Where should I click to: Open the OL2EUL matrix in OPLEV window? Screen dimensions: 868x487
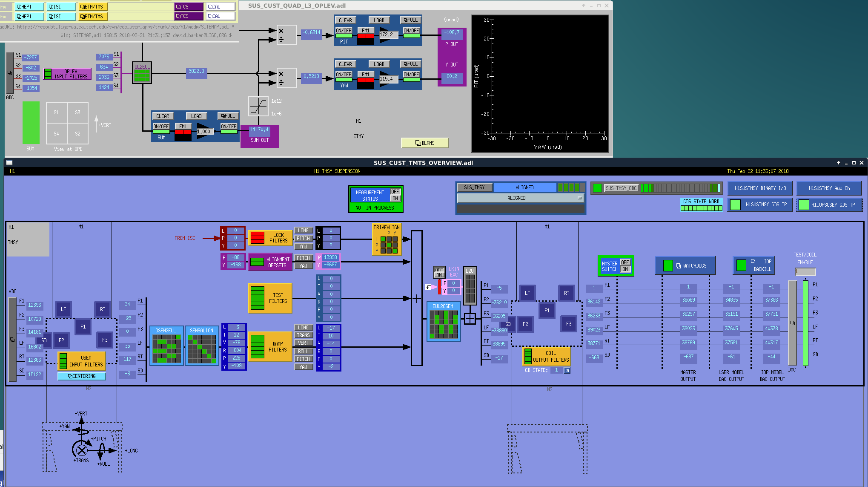coord(142,73)
